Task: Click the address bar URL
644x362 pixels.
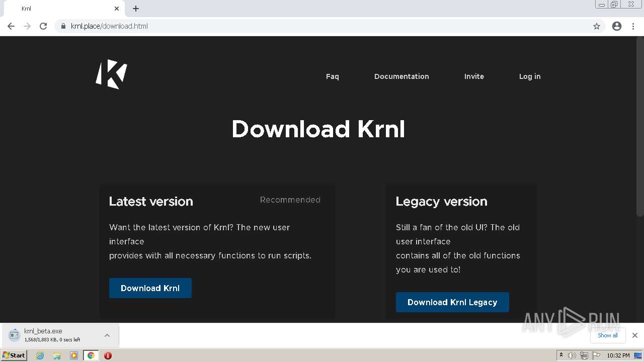Action: point(109,26)
